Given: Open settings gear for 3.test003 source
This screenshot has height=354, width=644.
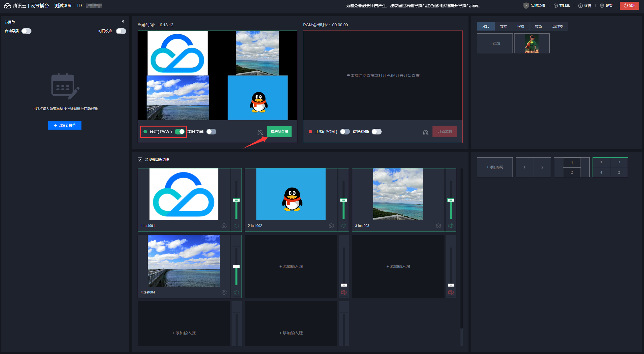Looking at the screenshot, I should click(438, 226).
